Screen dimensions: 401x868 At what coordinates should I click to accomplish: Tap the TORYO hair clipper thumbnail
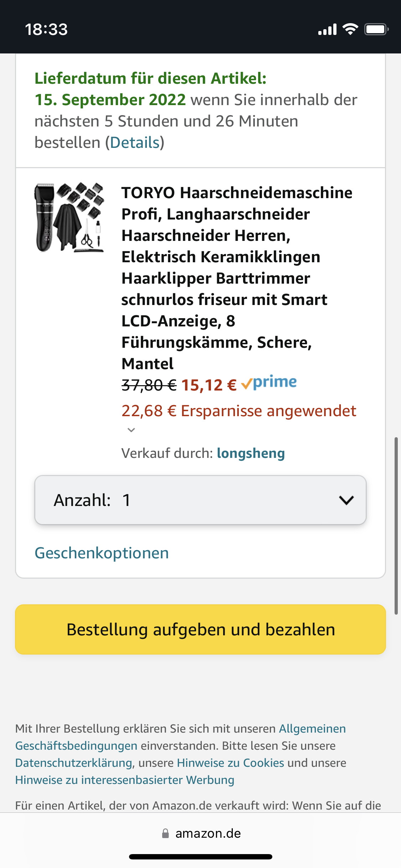click(x=69, y=217)
